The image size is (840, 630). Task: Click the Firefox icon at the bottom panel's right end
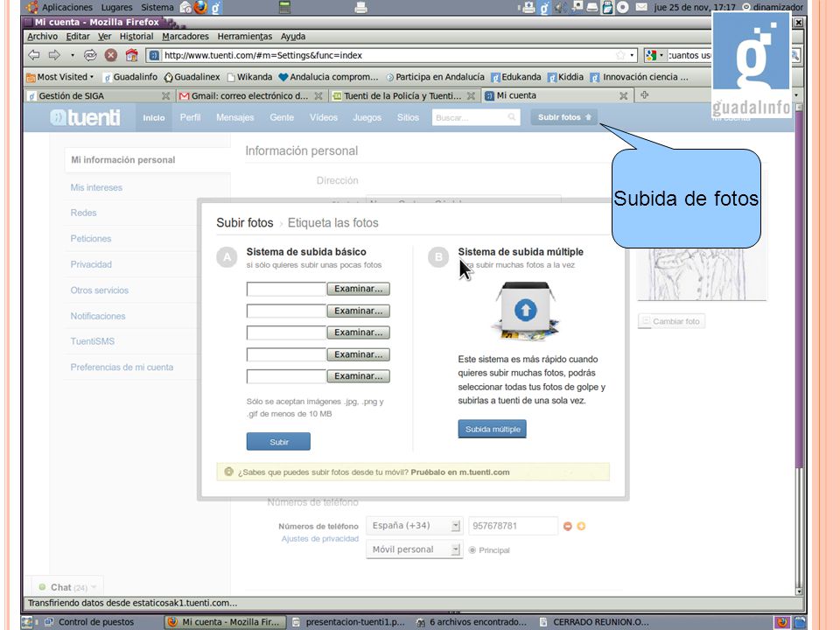(x=782, y=622)
